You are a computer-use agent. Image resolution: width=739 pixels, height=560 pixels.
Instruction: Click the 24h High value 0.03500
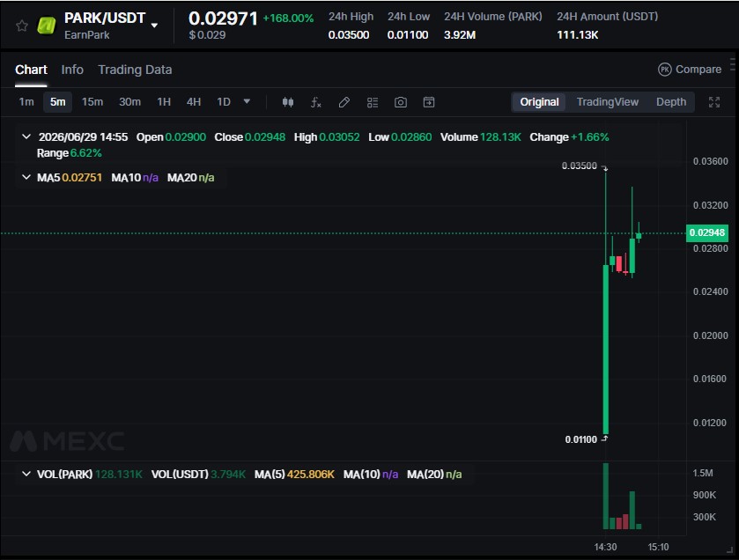point(349,35)
